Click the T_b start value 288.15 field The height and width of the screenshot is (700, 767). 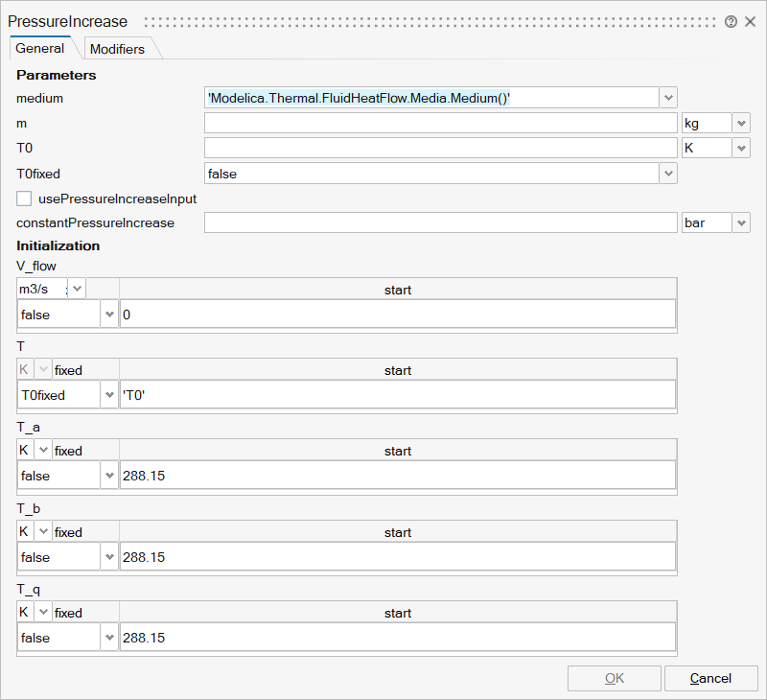coord(397,557)
